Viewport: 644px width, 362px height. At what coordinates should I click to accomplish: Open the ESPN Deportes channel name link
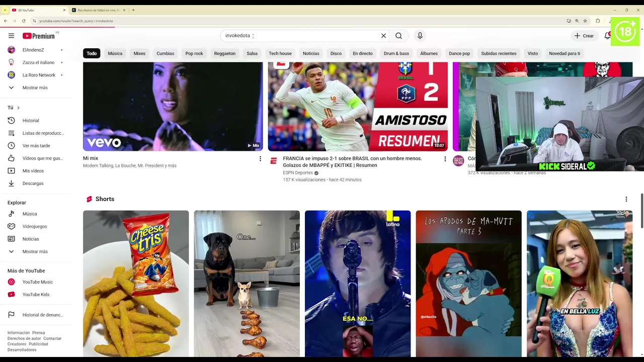coord(298,172)
